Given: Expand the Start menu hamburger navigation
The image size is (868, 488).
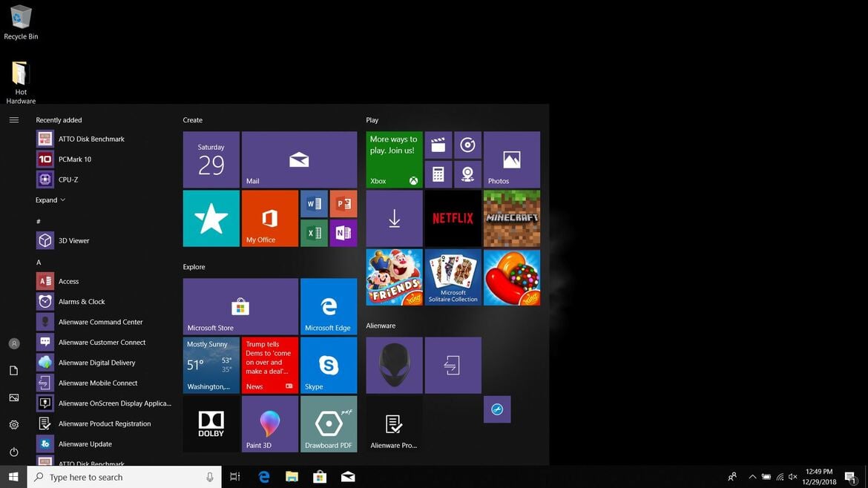Looking at the screenshot, I should tap(14, 119).
